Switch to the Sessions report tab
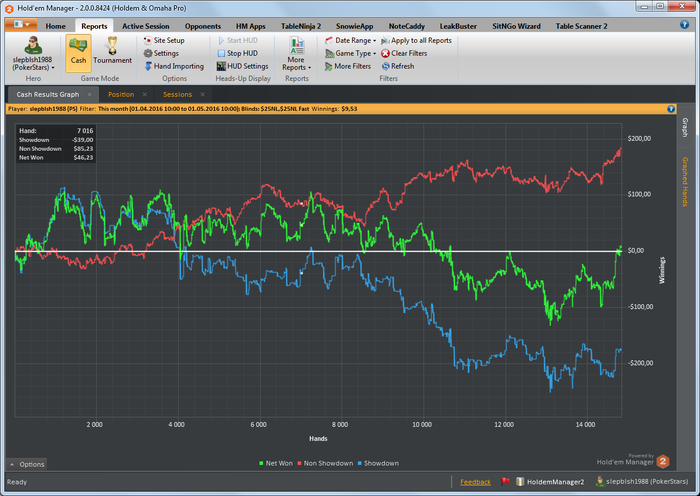Image resolution: width=700 pixels, height=496 pixels. coord(177,94)
